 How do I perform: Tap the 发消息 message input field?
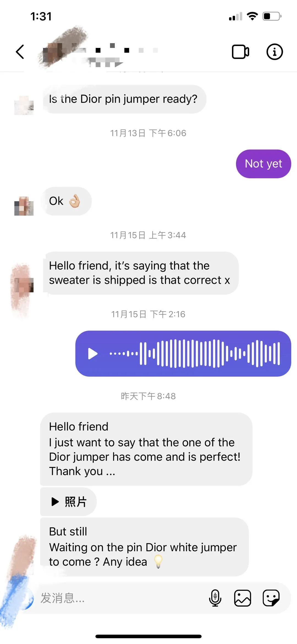[121, 598]
